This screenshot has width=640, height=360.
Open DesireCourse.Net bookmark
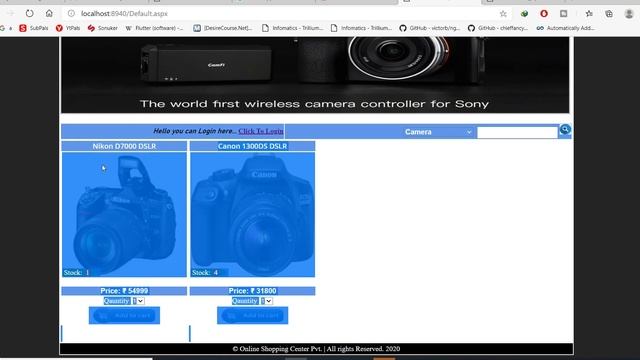coord(223,28)
